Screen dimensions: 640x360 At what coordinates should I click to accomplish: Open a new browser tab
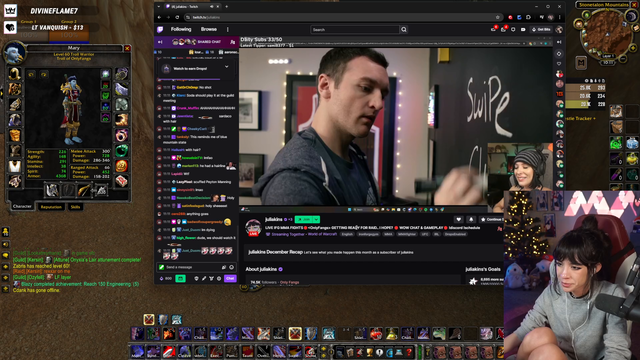pyautogui.click(x=227, y=7)
